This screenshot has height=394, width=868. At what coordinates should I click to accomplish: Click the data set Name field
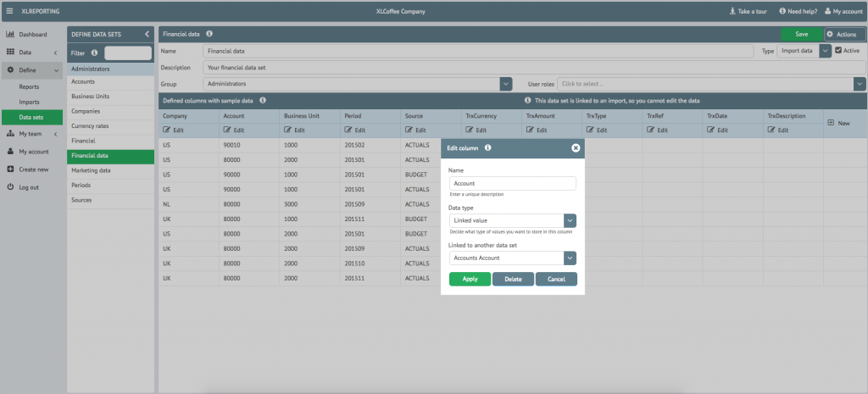[x=478, y=51]
